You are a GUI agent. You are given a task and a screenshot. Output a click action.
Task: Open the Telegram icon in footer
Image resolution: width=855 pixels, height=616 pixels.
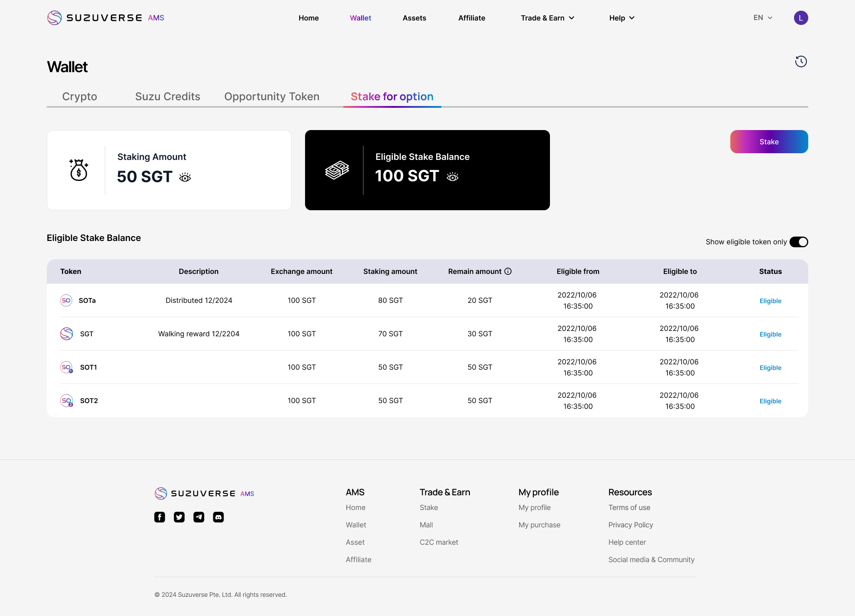click(199, 517)
